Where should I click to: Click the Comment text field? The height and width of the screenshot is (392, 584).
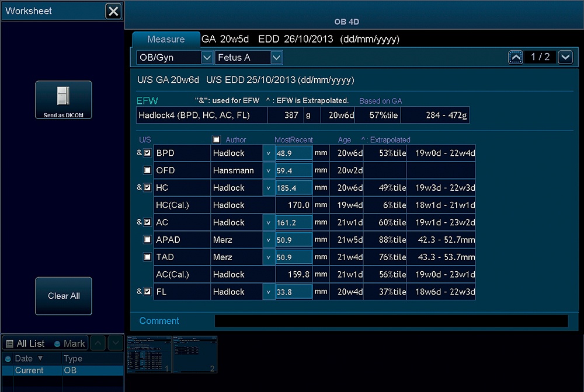tap(391, 321)
